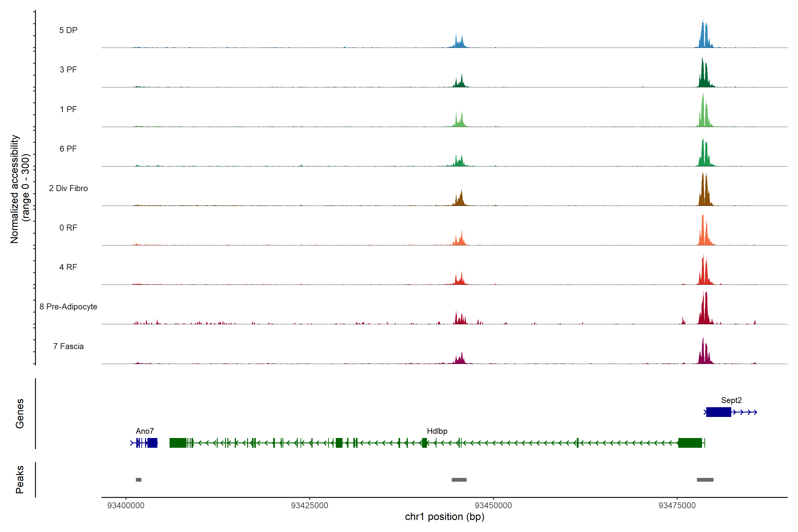Image resolution: width=798 pixels, height=532 pixels.
Task: Click the 2 Div Fibro track label
Action: [68, 188]
